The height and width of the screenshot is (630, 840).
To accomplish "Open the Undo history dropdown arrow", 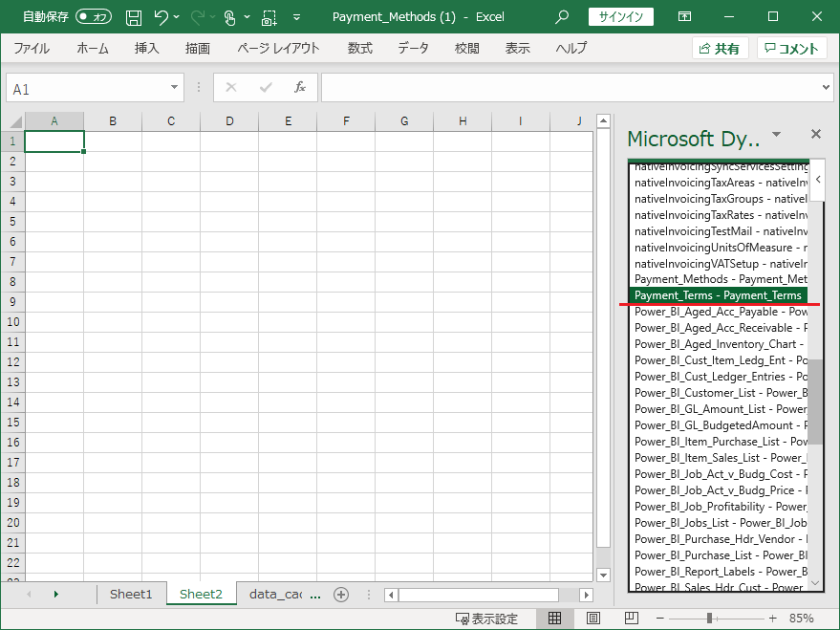I will coord(176,17).
